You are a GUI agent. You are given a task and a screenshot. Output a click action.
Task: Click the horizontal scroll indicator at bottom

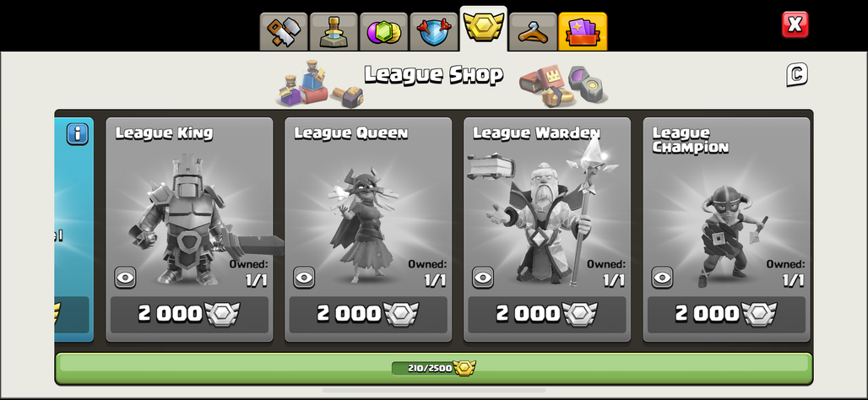pyautogui.click(x=433, y=391)
